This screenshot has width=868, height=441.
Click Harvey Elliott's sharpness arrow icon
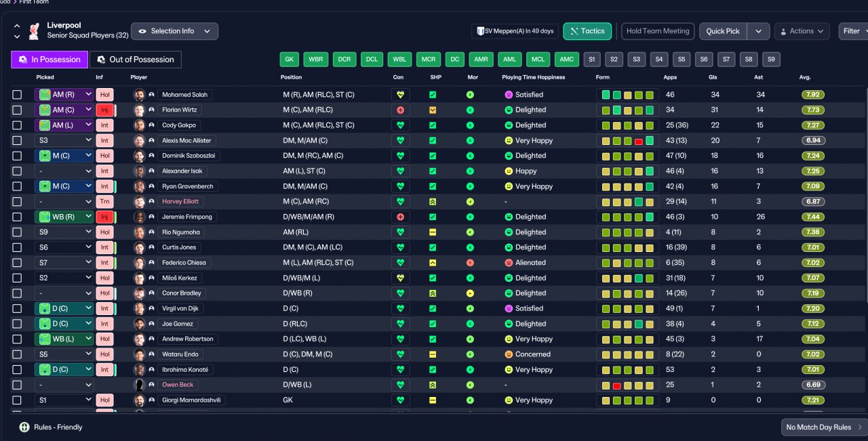click(x=433, y=202)
